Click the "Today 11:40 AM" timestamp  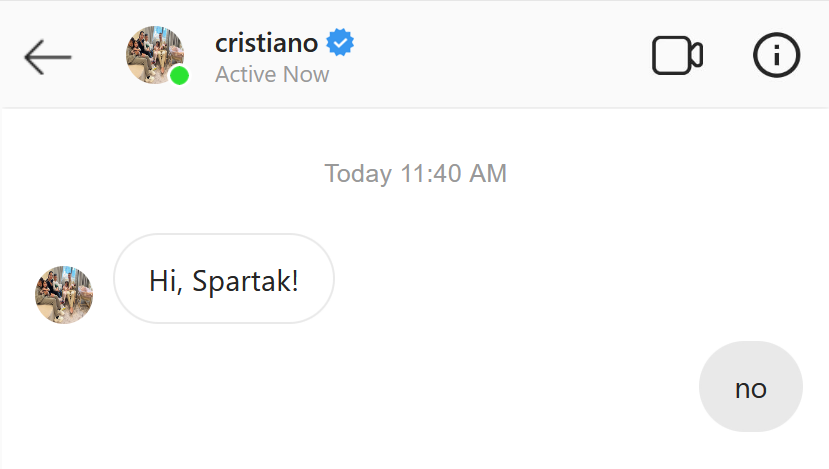pos(415,174)
